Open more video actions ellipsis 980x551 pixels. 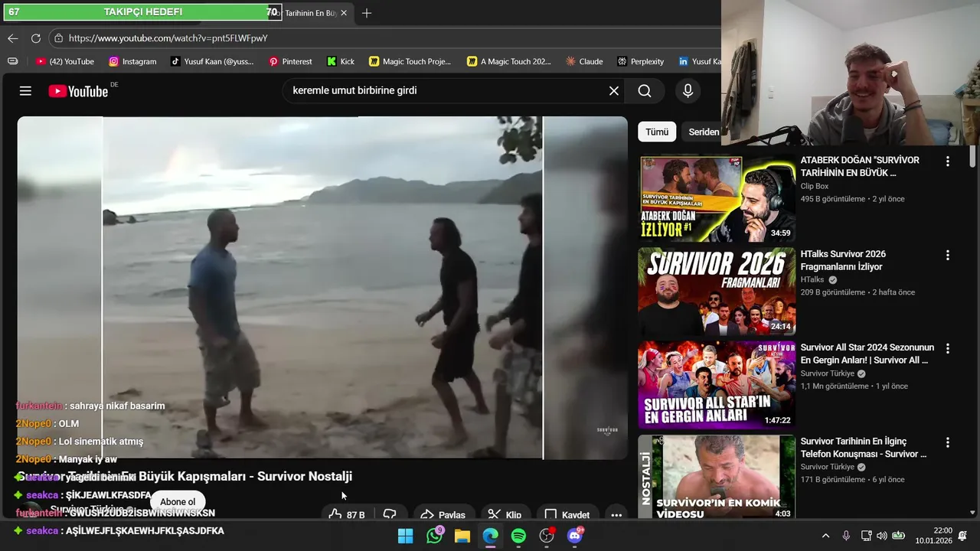tap(616, 515)
